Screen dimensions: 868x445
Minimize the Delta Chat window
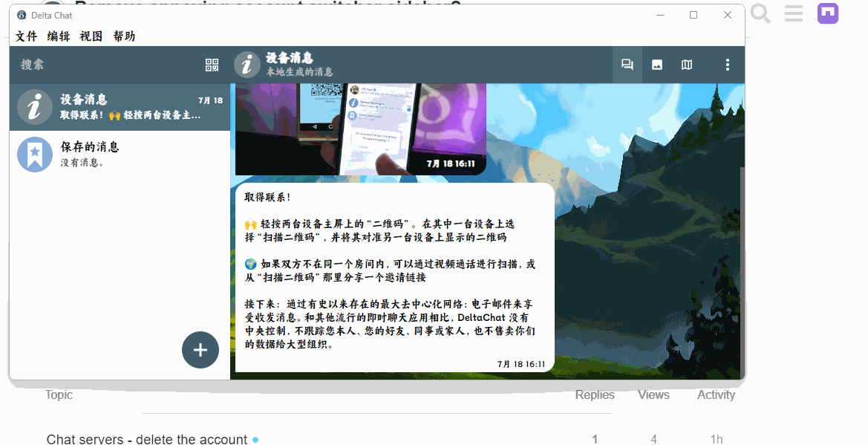point(660,16)
